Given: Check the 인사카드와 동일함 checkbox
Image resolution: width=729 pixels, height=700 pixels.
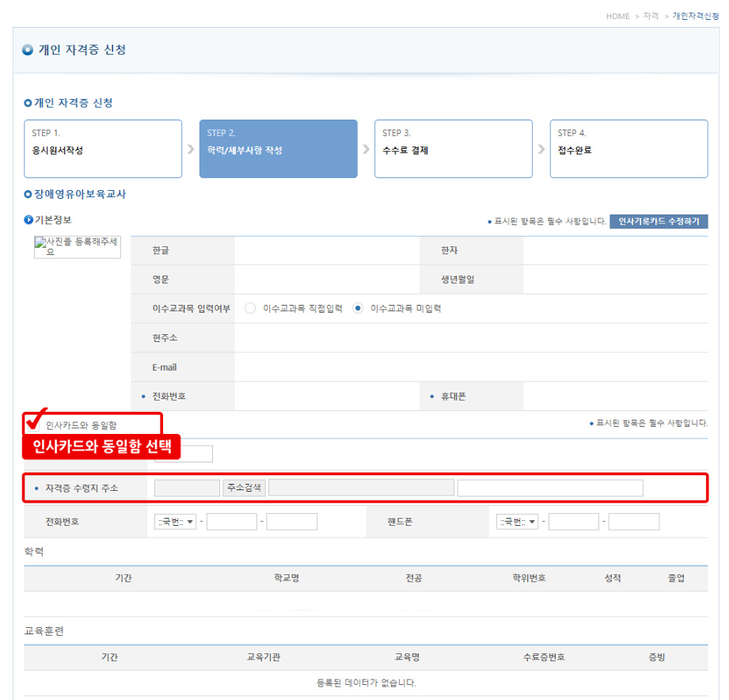Looking at the screenshot, I should click(33, 424).
